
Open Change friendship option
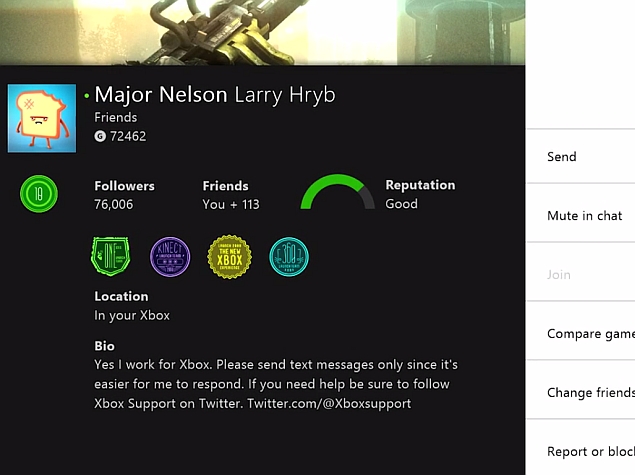click(580, 392)
